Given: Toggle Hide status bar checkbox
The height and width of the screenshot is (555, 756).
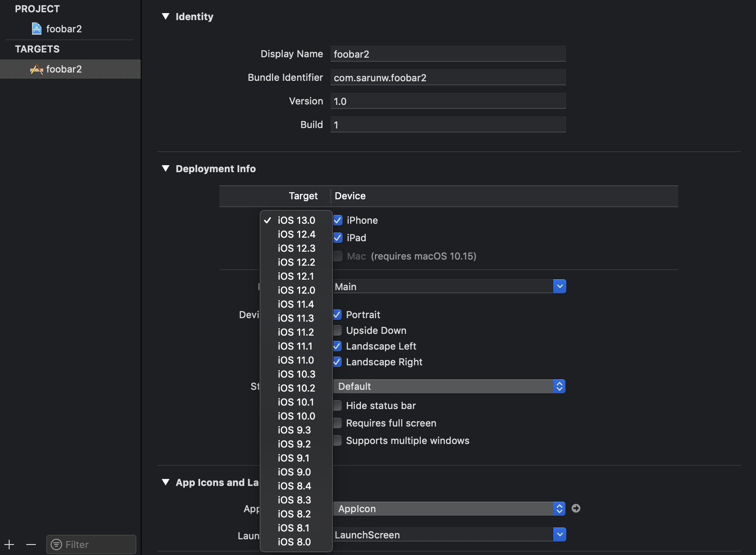Looking at the screenshot, I should coord(337,406).
